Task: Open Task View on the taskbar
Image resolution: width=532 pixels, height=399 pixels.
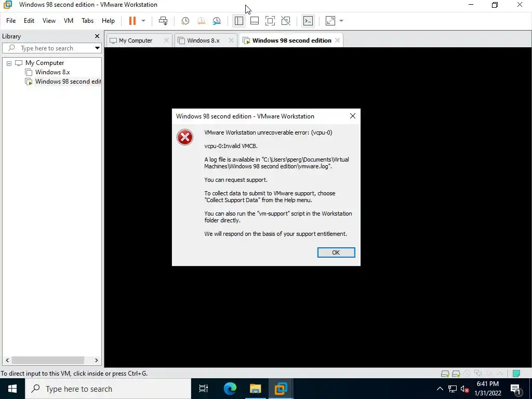Action: 204,389
